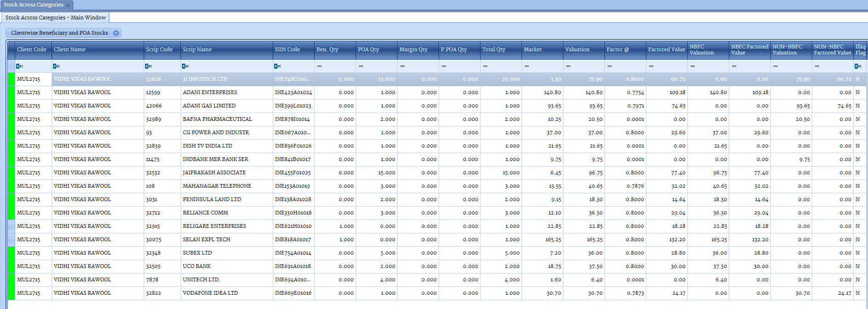Click the green indicator of ADANI ENTERPRISES row
The height and width of the screenshot is (309, 868).
click(x=11, y=92)
